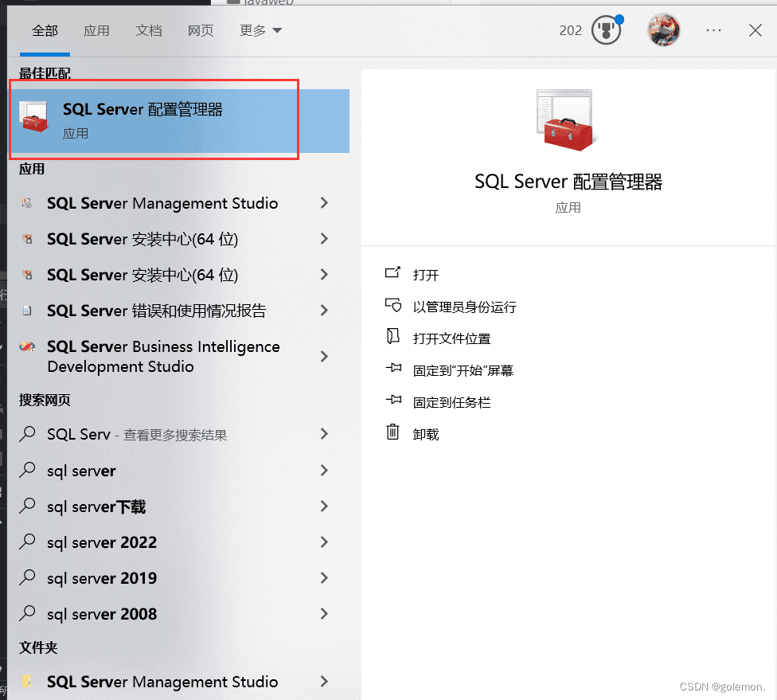Expand arrow for sql server下载 suggestion

[324, 506]
